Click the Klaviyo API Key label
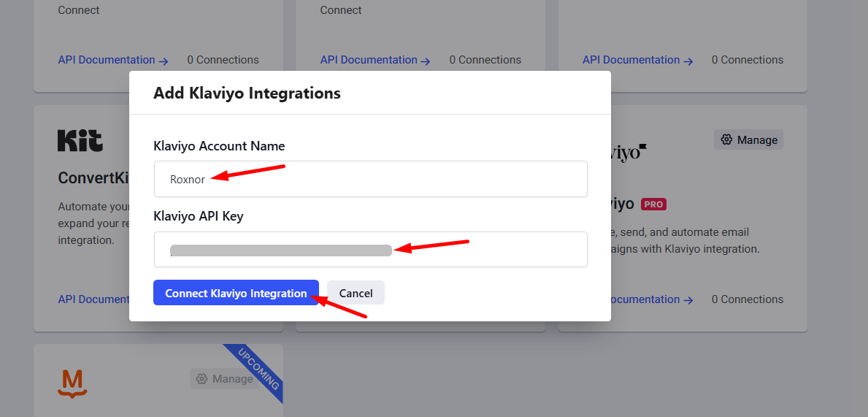 click(x=198, y=216)
